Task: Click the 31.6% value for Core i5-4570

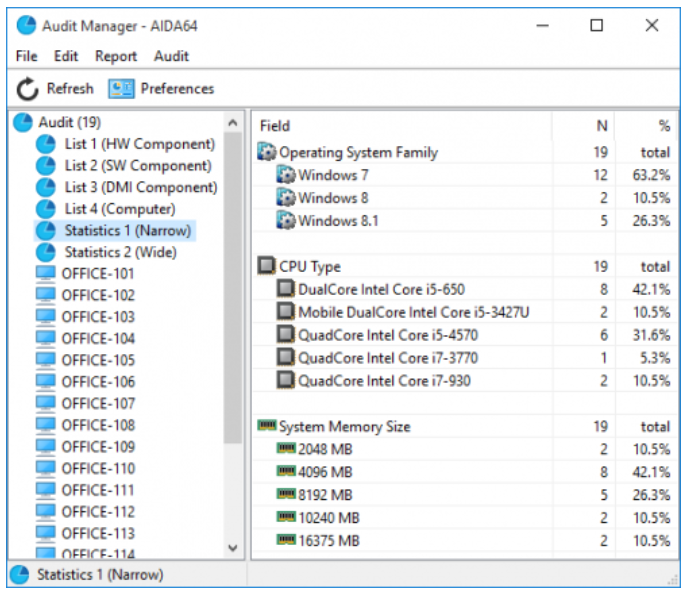Action: coord(651,335)
